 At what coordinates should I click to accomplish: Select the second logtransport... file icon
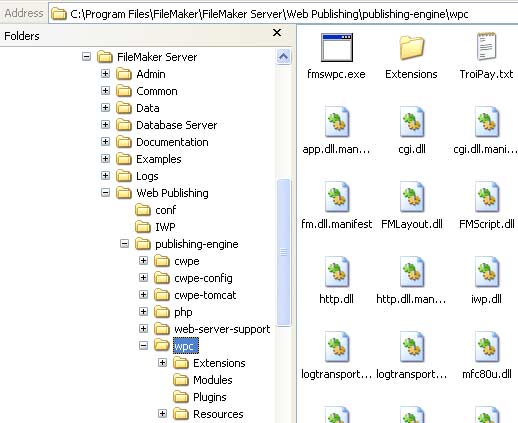412,347
